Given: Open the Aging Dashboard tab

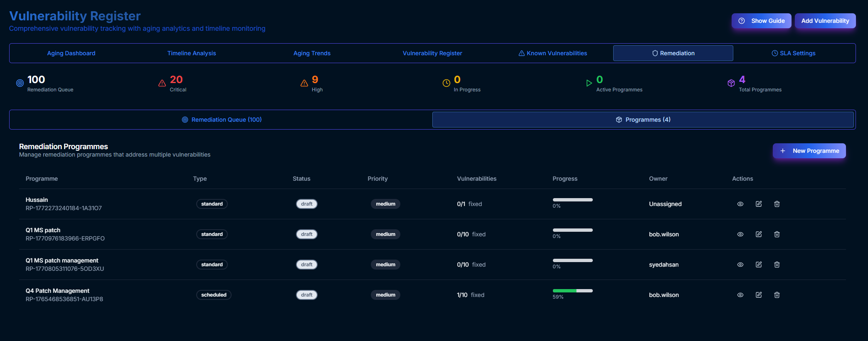Looking at the screenshot, I should (x=71, y=53).
